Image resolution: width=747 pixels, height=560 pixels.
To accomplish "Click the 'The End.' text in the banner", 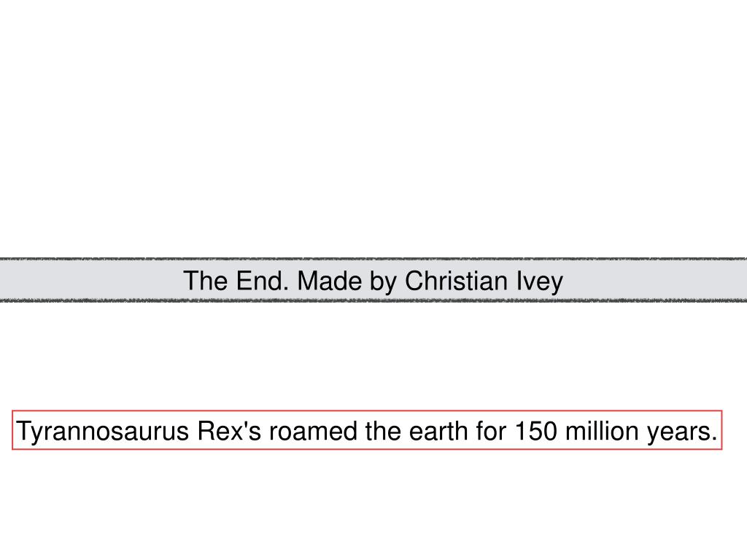I will point(236,281).
